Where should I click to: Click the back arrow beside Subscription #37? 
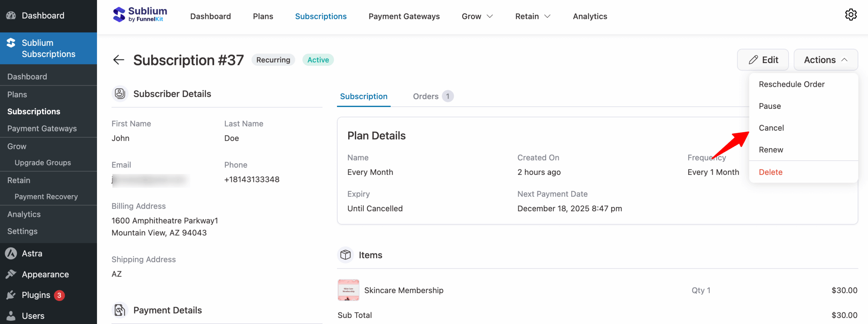coord(119,60)
